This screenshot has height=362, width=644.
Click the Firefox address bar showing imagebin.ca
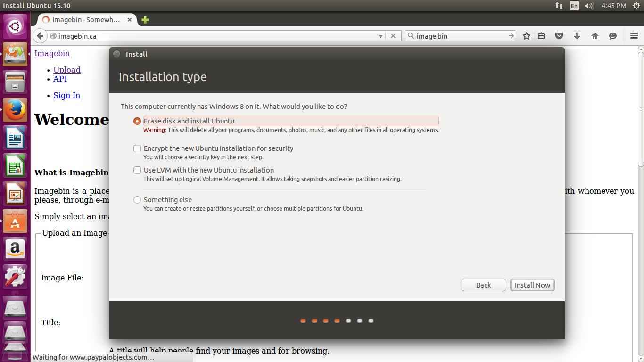(x=217, y=36)
